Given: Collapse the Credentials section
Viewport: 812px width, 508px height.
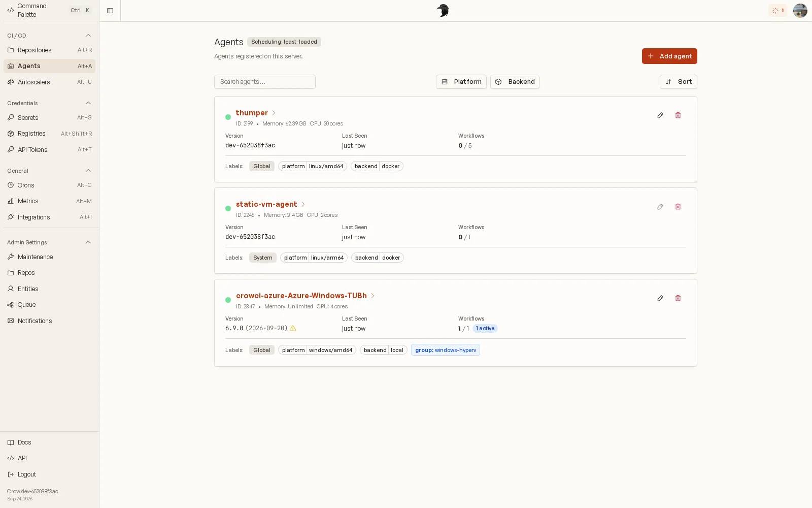Looking at the screenshot, I should pyautogui.click(x=88, y=103).
